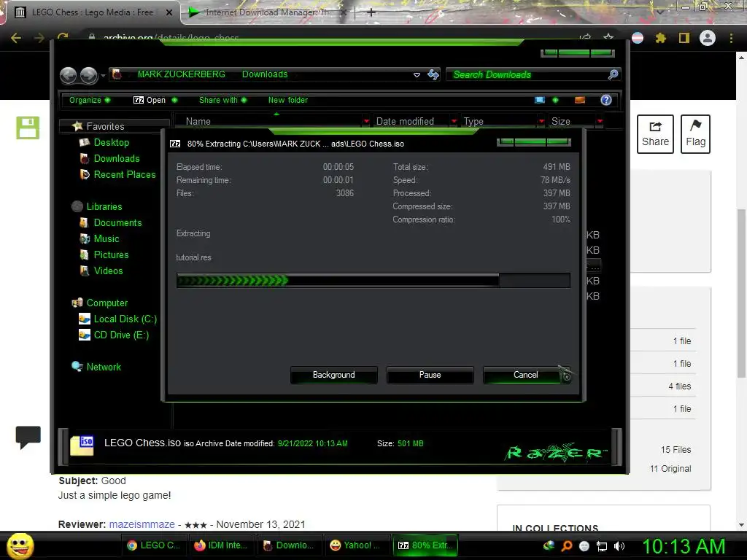
Task: Open the Organize dropdown menu
Action: 90,100
